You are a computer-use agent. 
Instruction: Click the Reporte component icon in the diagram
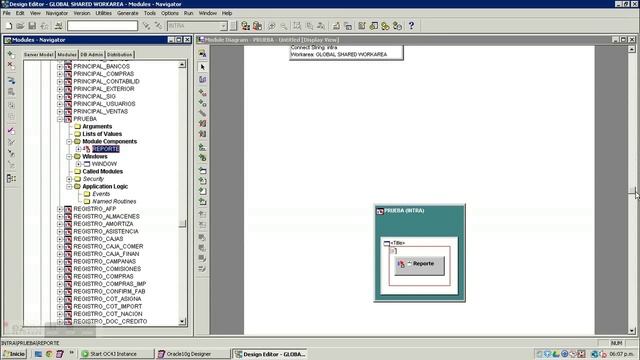point(401,264)
